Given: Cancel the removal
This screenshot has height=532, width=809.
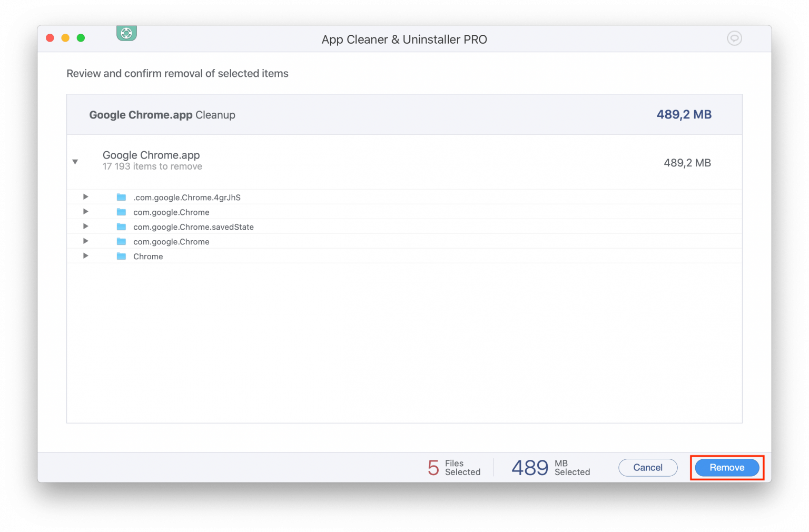Looking at the screenshot, I should click(x=647, y=468).
